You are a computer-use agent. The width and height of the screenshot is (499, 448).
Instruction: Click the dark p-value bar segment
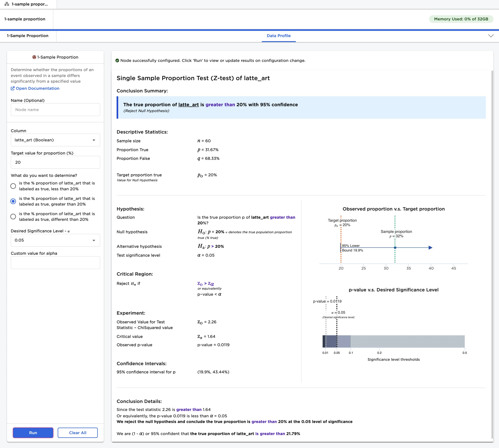(x=324, y=341)
